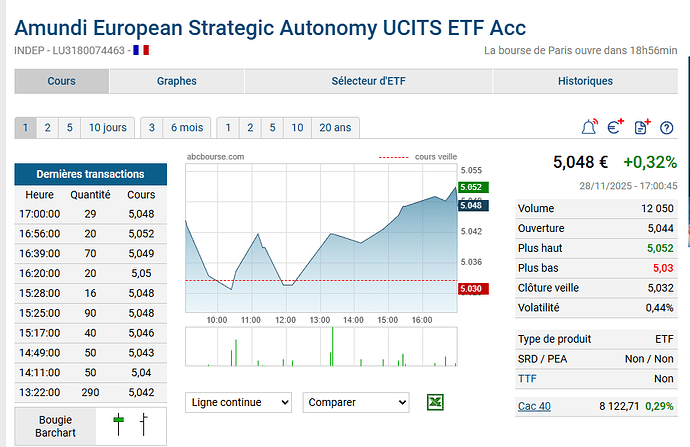This screenshot has height=447, width=690.
Task: Open the Ligne continue chart type dropdown
Action: coord(238,402)
